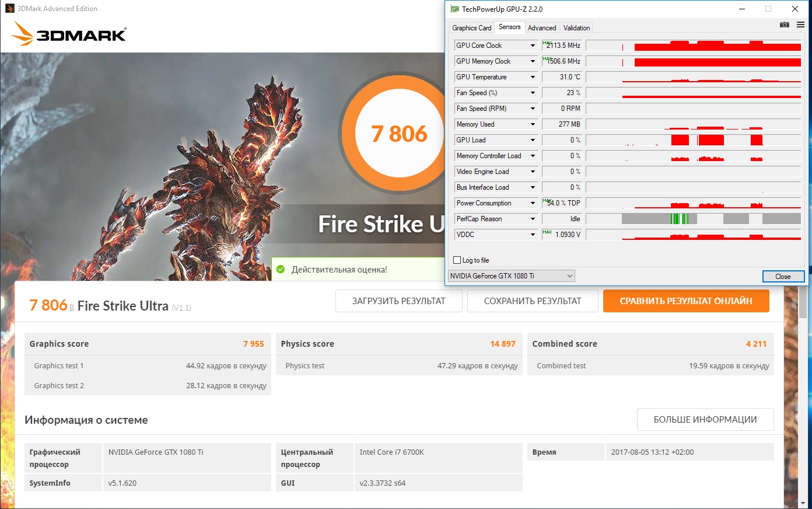The height and width of the screenshot is (509, 812).
Task: Click the GPU-Z Close button
Action: point(783,277)
